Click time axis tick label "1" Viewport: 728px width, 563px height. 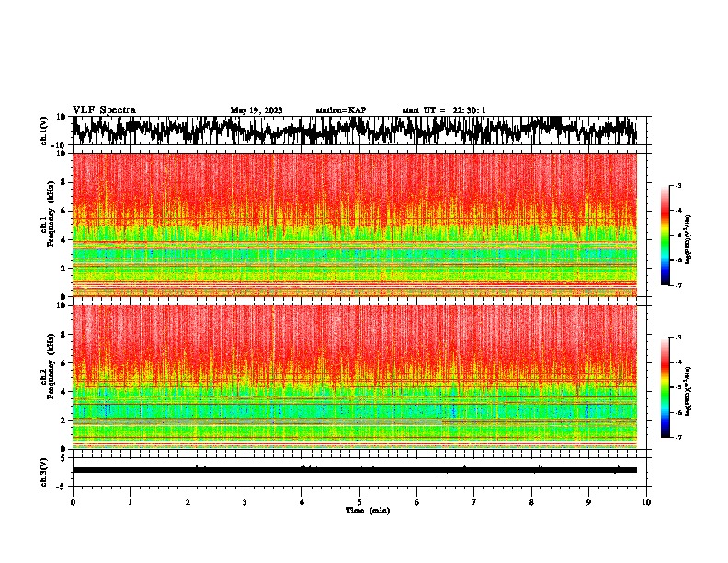click(x=130, y=502)
